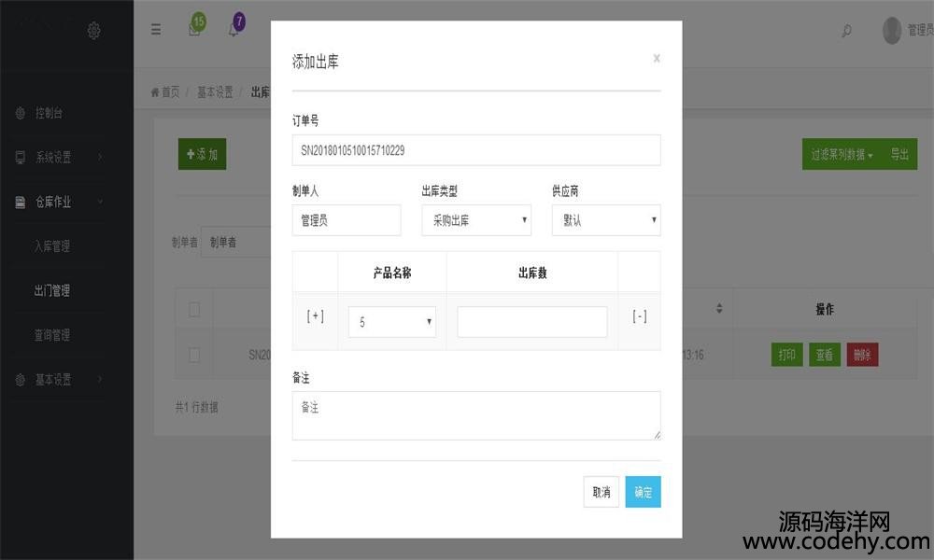
Task: Click the 共1 行数据 row count text
Action: point(196,407)
